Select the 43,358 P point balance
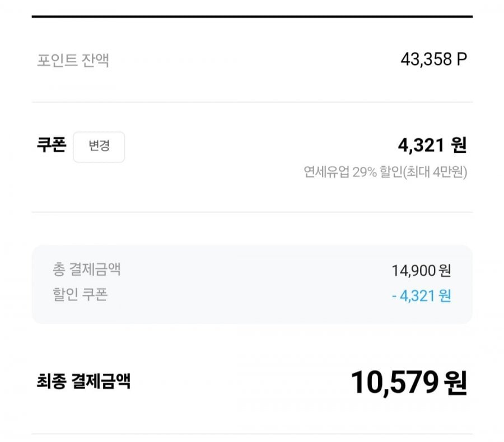Screen dimensions: 504x442 click(433, 59)
